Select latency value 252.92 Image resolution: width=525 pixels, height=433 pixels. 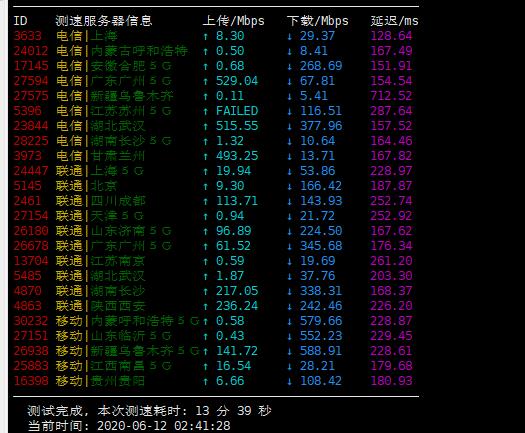tap(391, 216)
